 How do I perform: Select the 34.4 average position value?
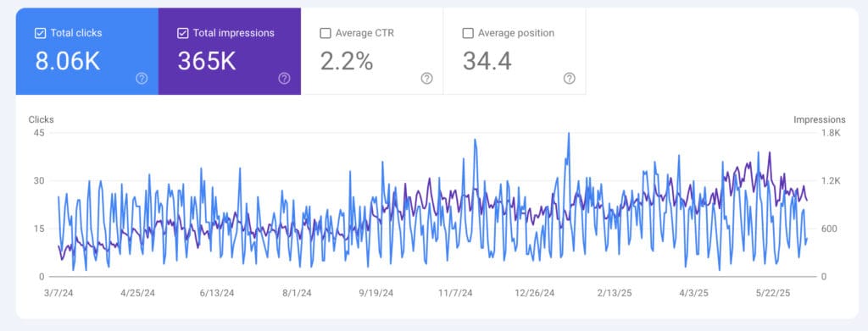tap(487, 61)
